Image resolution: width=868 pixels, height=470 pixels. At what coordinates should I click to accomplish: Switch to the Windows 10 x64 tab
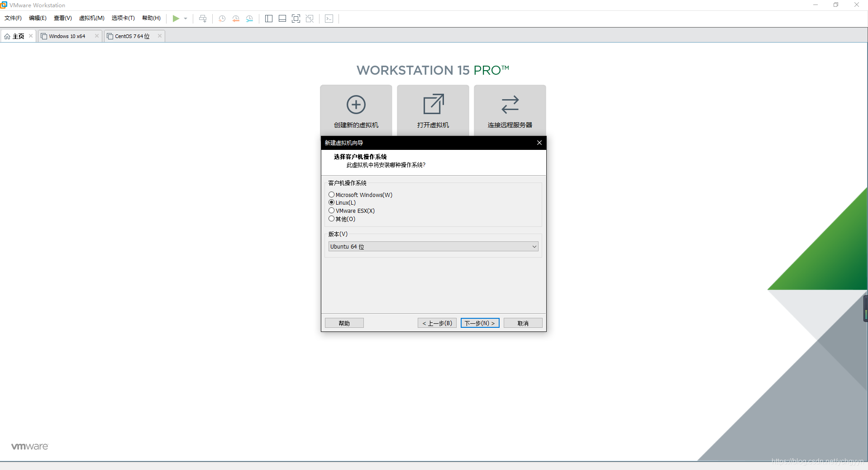click(x=70, y=36)
